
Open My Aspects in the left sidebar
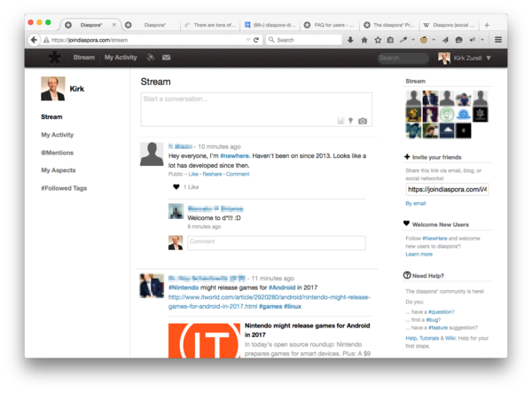tap(59, 170)
